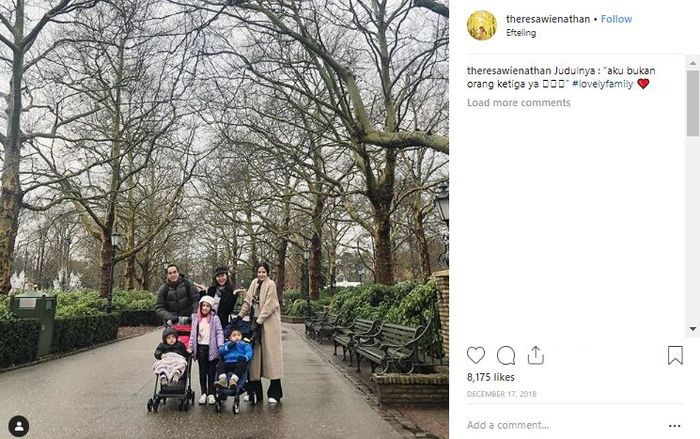Load more comments

(519, 102)
